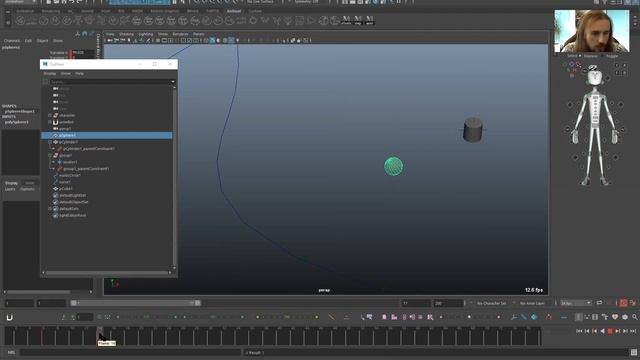Viewport: 640px width, 360px height.
Task: Select pSphereShape1 under SHAPES
Action: (20, 111)
